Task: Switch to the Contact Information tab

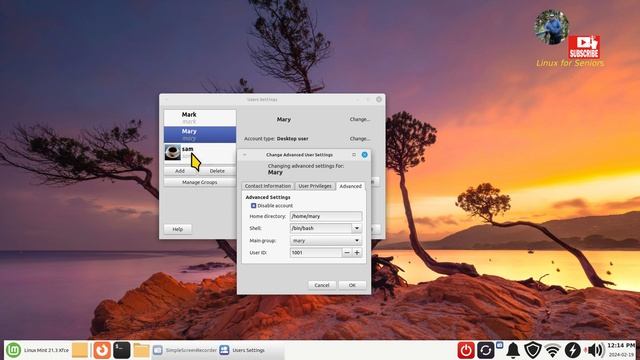Action: 268,186
